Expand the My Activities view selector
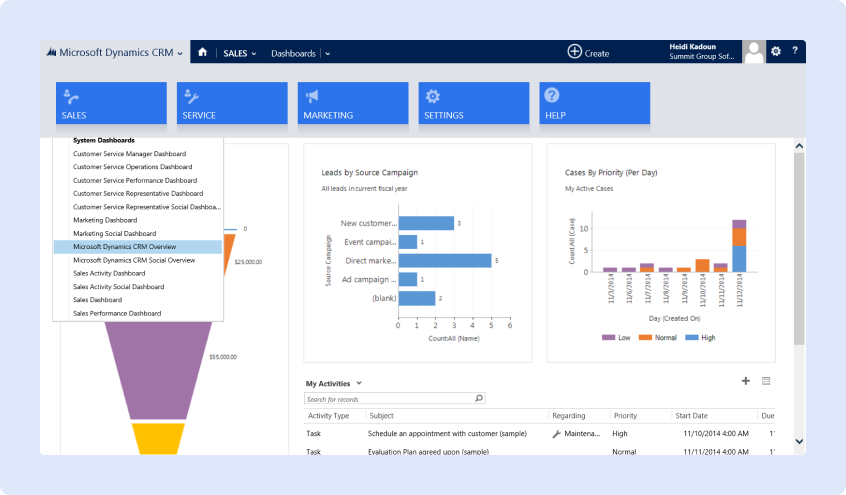Screen dimensions: 846x495 tap(359, 383)
